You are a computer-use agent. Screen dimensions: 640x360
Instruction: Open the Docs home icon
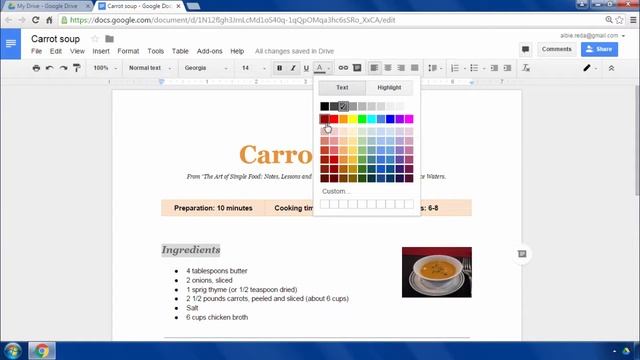(x=11, y=44)
